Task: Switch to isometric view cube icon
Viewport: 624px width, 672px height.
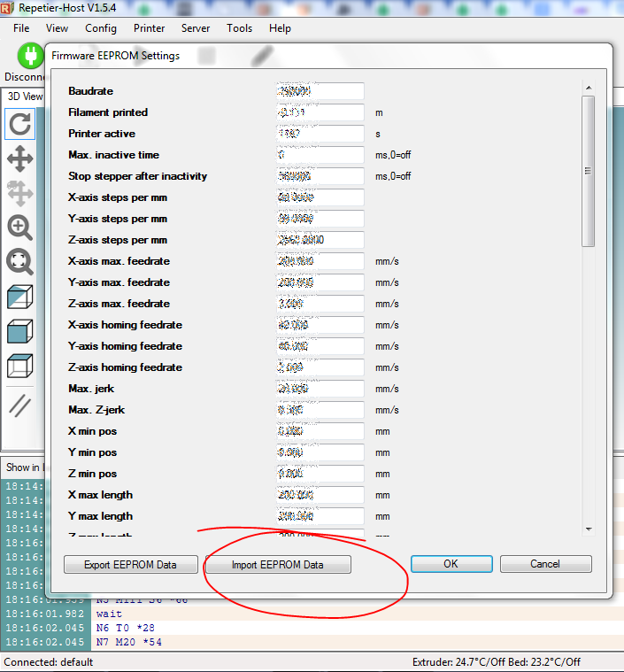Action: [x=19, y=297]
